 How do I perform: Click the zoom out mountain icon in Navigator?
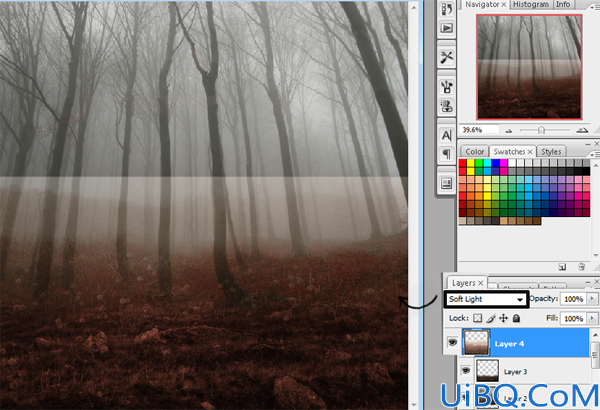point(509,131)
